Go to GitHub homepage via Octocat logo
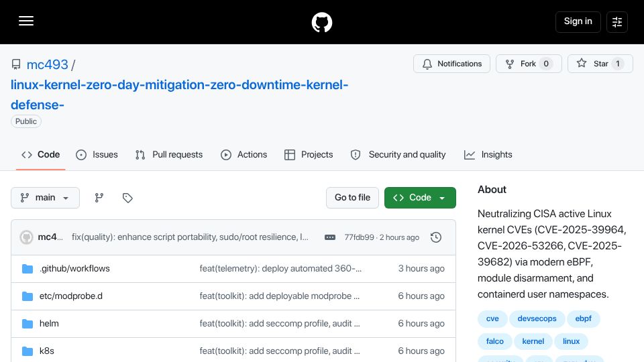 321,22
